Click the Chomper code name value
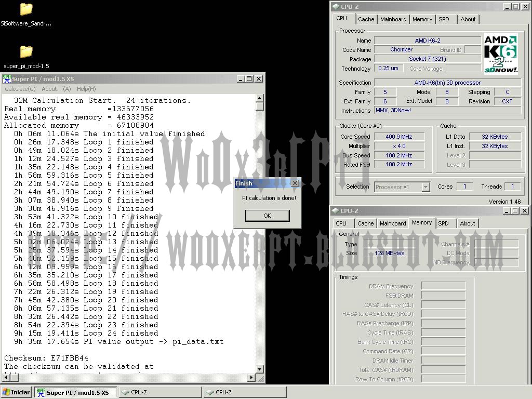Screen dimensions: 532x399 click(402, 49)
